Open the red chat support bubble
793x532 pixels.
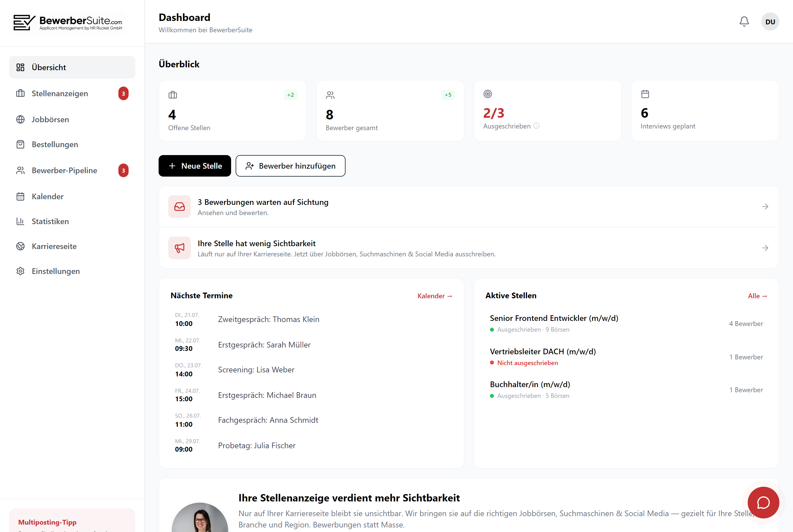[763, 503]
